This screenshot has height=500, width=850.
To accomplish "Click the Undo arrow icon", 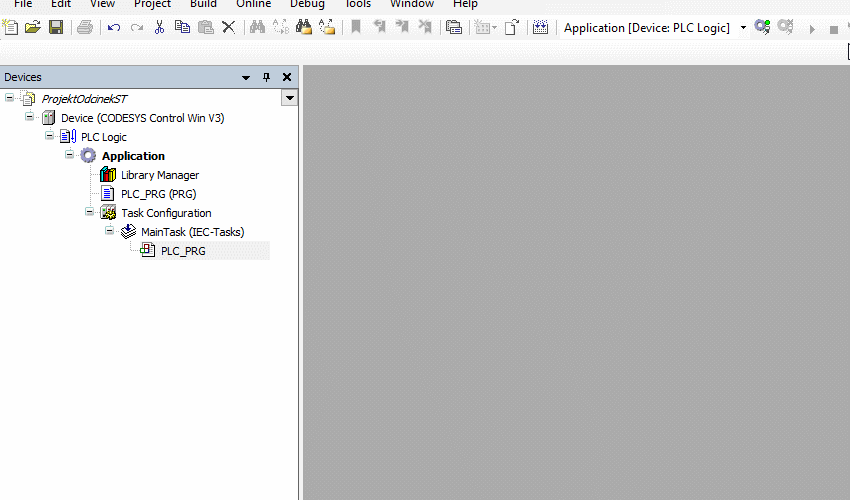I will click(114, 28).
